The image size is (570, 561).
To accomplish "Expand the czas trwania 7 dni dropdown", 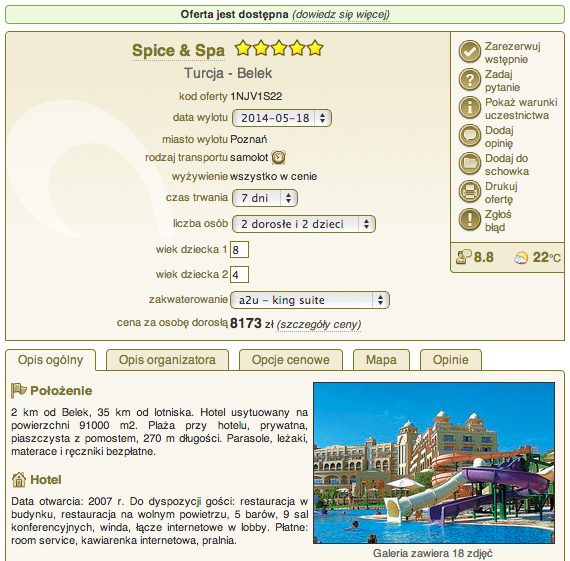I will pos(265,198).
